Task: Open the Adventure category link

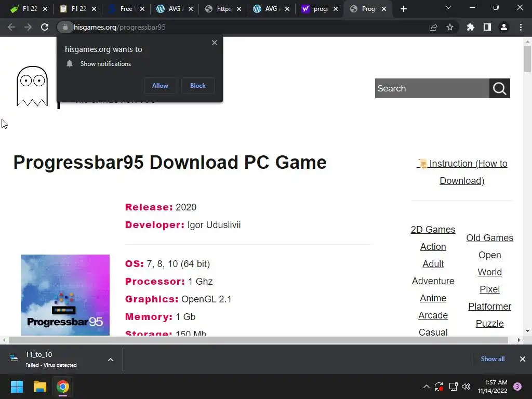Action: point(433,281)
